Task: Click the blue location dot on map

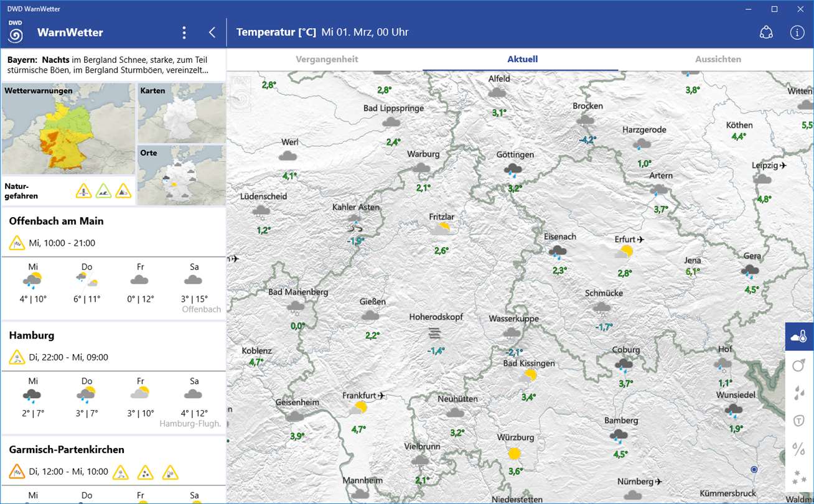Action: (754, 469)
